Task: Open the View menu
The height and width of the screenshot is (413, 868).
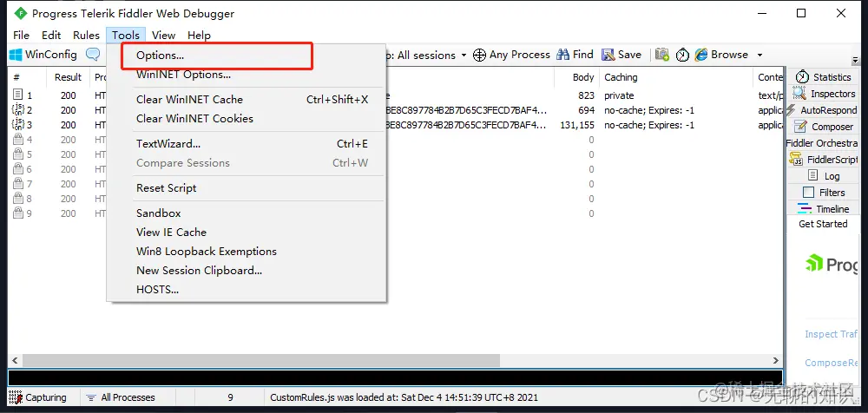Action: tap(164, 35)
